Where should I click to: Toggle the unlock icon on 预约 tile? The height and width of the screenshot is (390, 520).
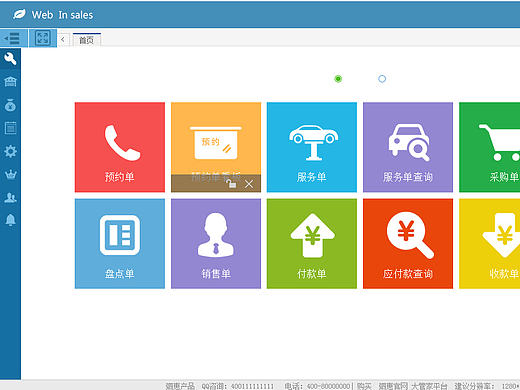[x=232, y=184]
